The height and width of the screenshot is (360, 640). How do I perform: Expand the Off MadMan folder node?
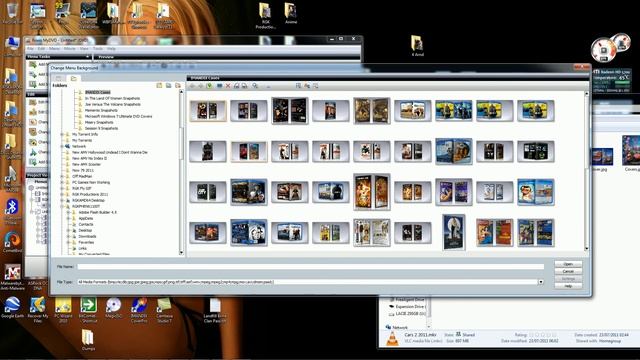coord(62,176)
